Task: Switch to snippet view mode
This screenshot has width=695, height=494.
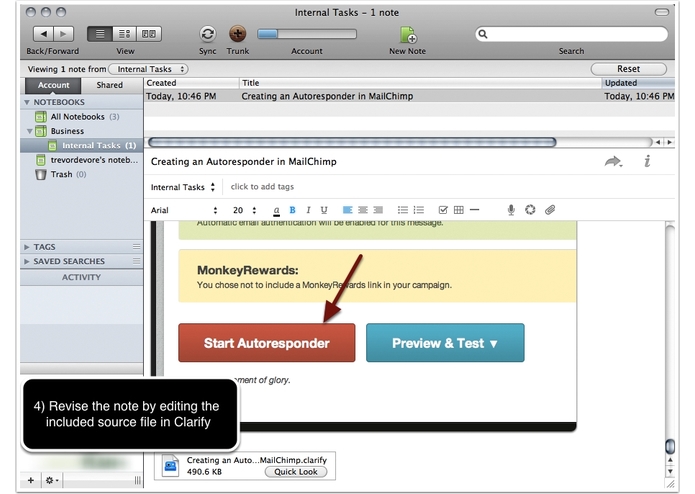Action: [125, 34]
